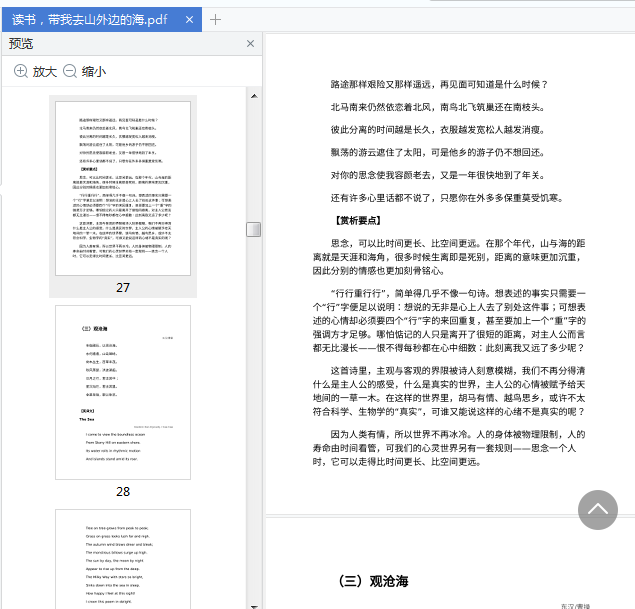Click the page number label 27
The width and height of the screenshot is (635, 609).
tap(123, 287)
